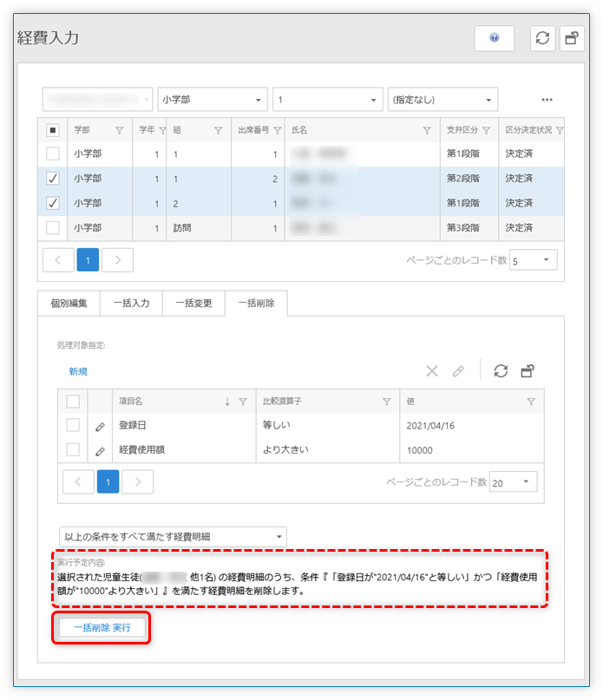603x700 pixels.
Task: Click the 等しい operator cell
Action: point(327,425)
